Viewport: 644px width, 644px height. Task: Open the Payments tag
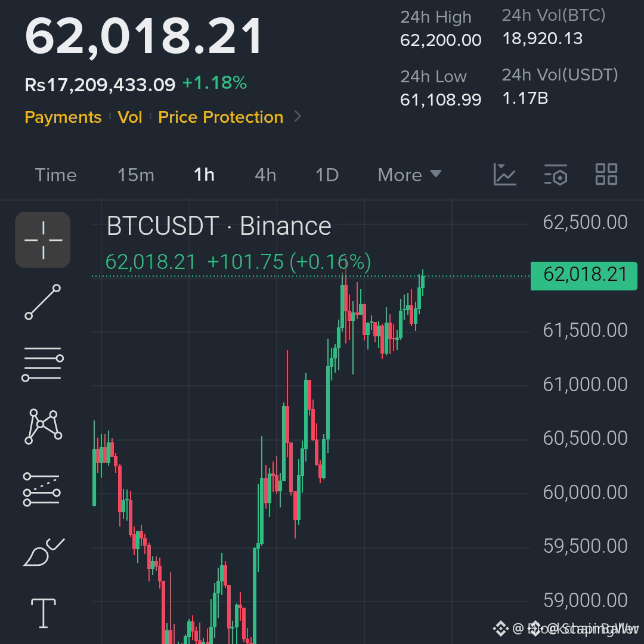pyautogui.click(x=63, y=117)
